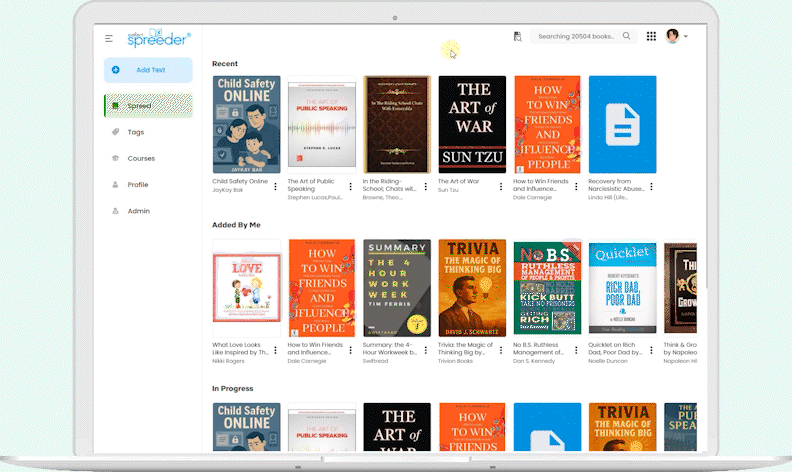
Task: Click the Child Safety Online title text in Recent
Action: coord(240,181)
